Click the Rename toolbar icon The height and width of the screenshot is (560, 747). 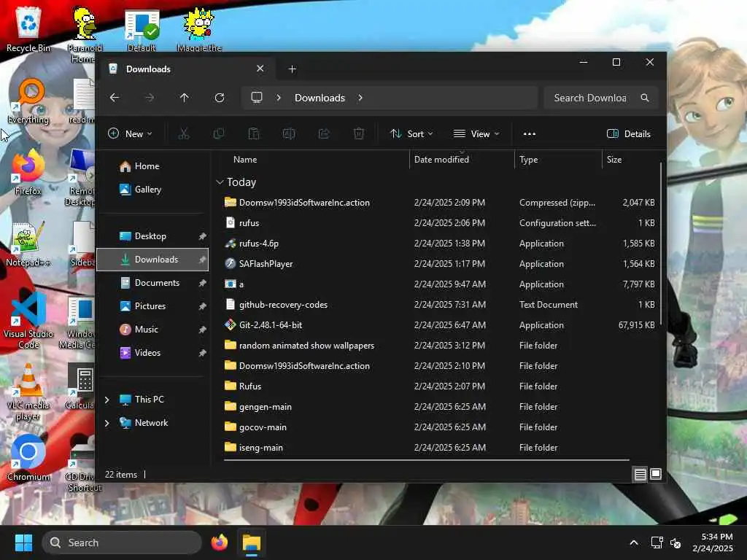pyautogui.click(x=289, y=134)
